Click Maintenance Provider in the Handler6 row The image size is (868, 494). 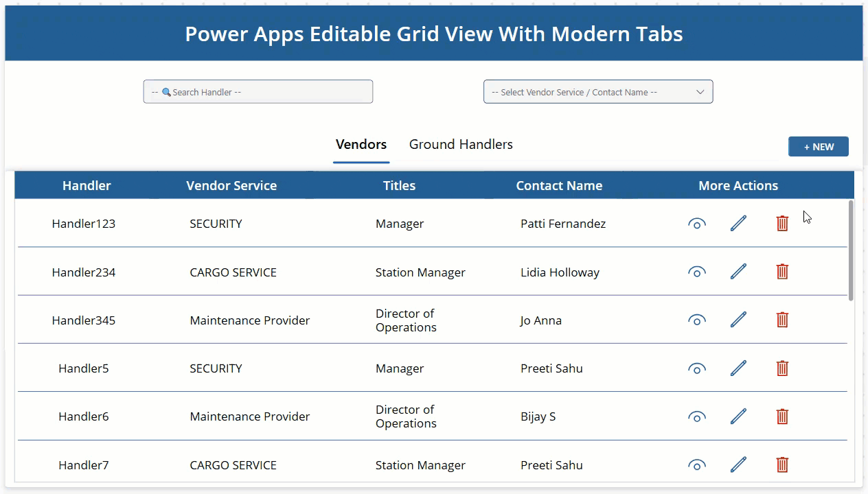pos(249,416)
